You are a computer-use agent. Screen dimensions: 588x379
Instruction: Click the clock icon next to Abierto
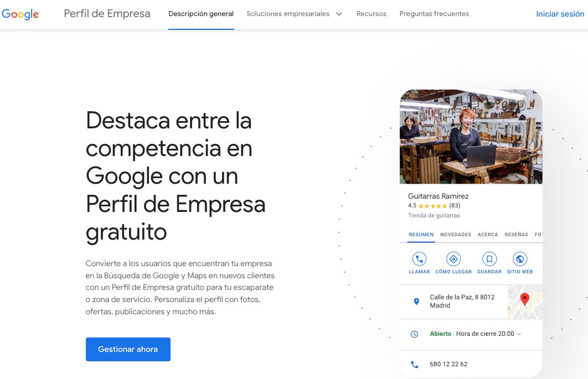(415, 334)
